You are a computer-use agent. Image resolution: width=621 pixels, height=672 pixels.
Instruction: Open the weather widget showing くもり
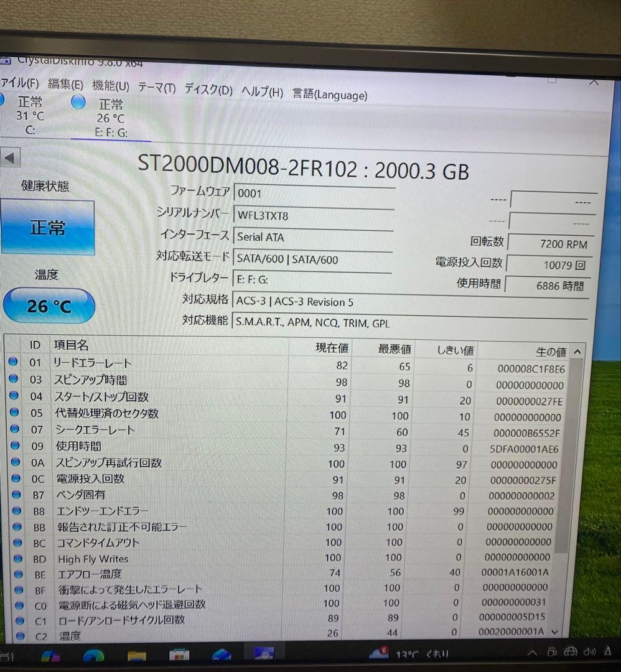click(x=409, y=653)
